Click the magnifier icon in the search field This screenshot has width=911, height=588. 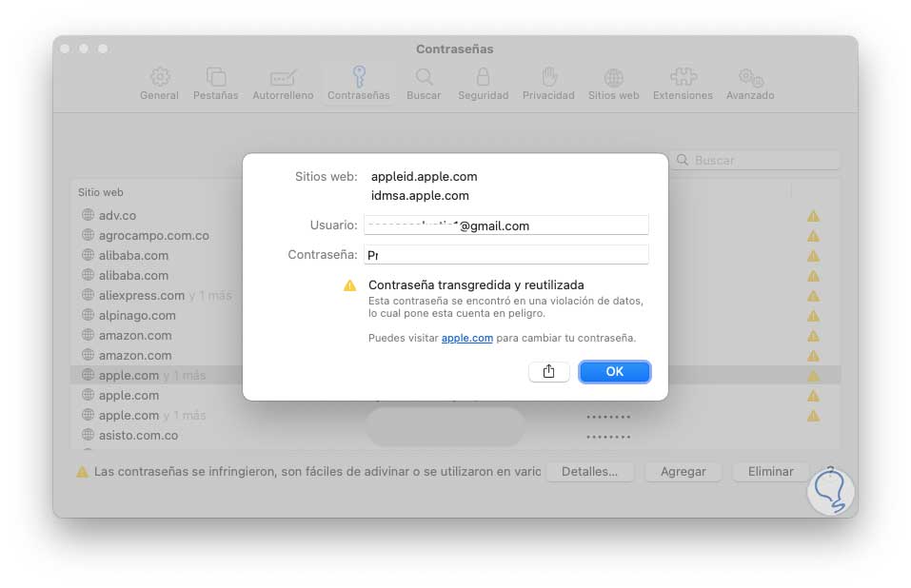683,160
